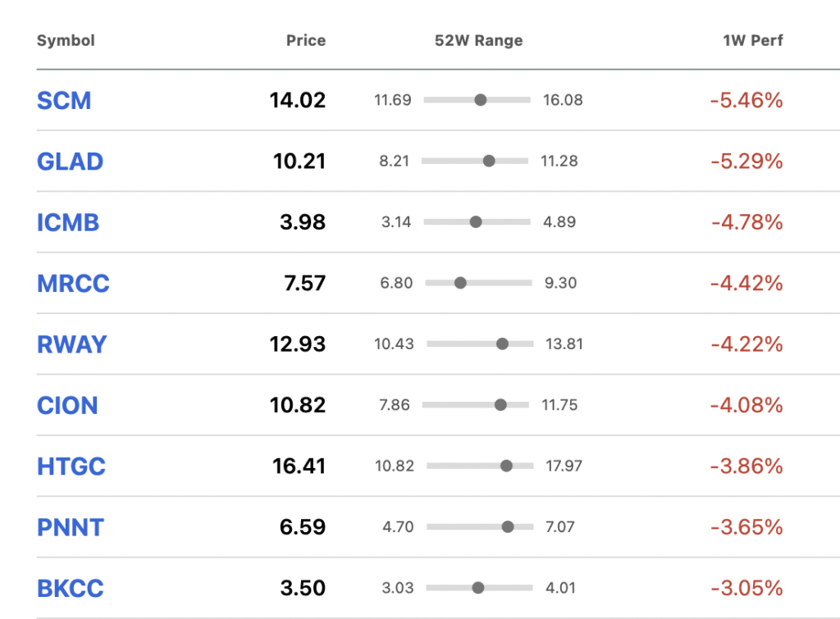This screenshot has height=619, width=840.
Task: Click SCM 52-week range slider dot
Action: [x=481, y=100]
